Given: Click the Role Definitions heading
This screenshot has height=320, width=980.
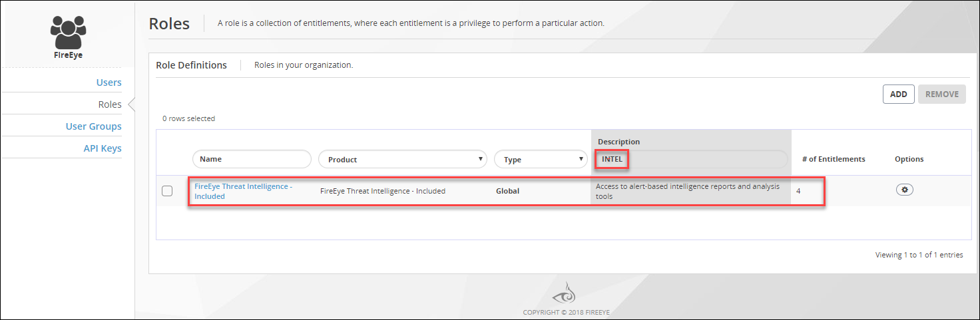Looking at the screenshot, I should 191,65.
